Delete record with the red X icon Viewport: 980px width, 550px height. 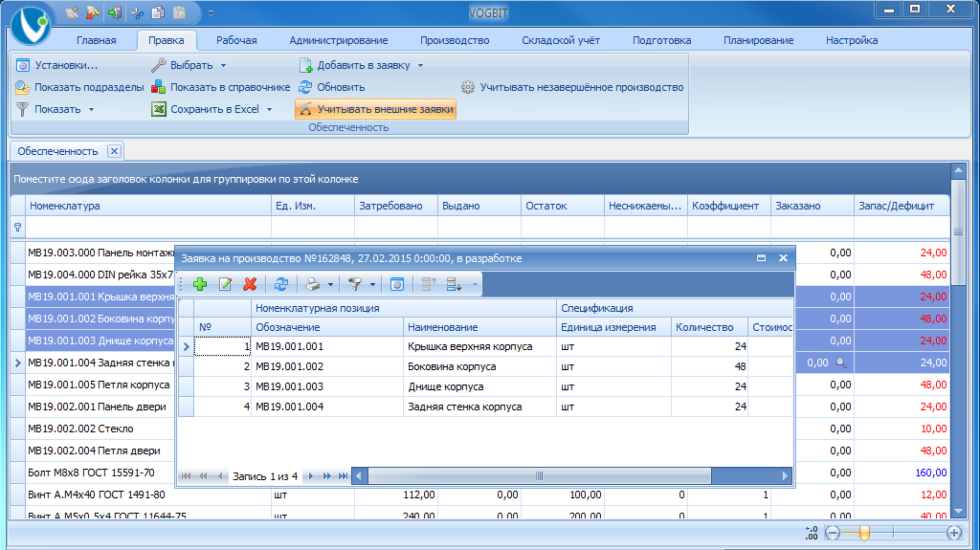tap(250, 284)
